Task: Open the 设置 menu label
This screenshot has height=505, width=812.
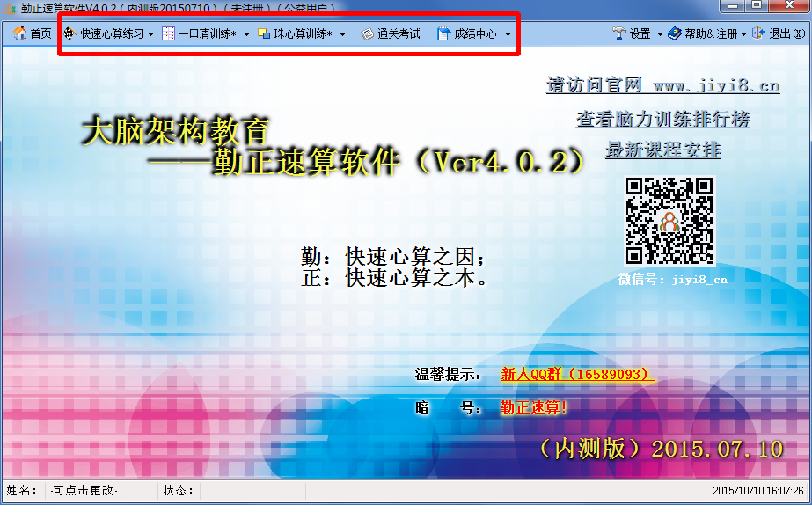Action: pos(640,33)
